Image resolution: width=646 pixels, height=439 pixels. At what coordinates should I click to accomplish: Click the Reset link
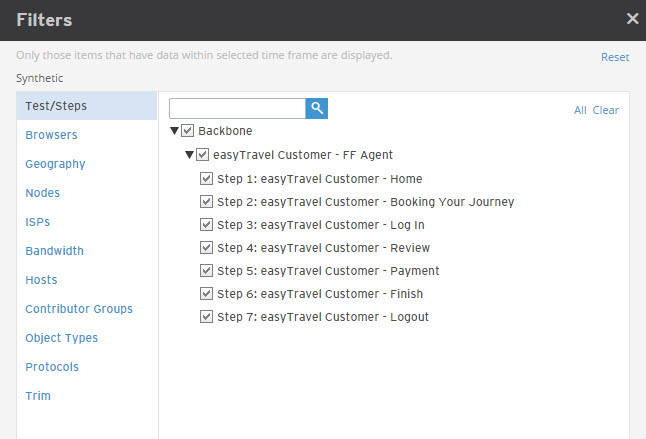tap(615, 57)
